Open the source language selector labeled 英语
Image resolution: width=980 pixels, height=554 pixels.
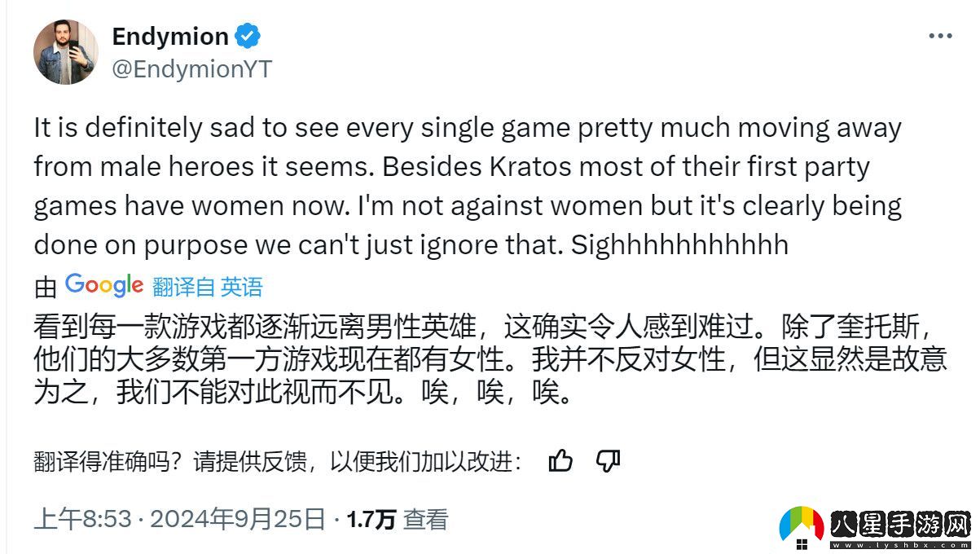click(241, 285)
